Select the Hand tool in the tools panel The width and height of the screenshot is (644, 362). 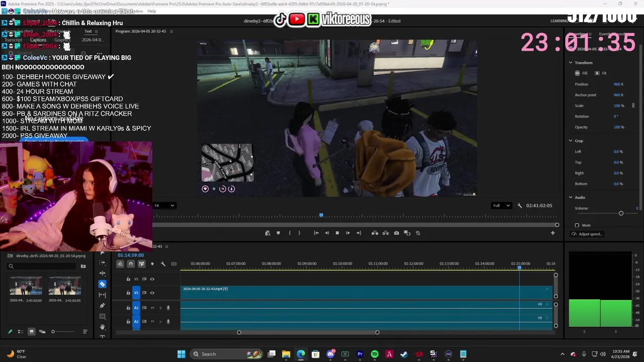[x=102, y=327]
